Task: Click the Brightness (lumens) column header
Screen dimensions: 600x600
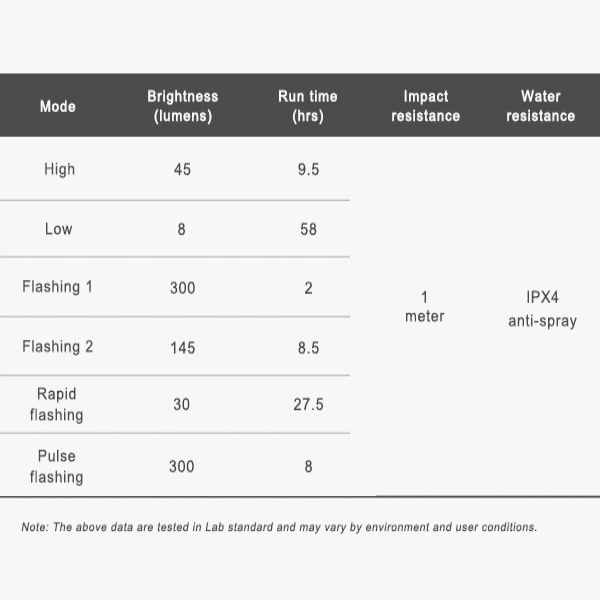Action: [x=183, y=106]
